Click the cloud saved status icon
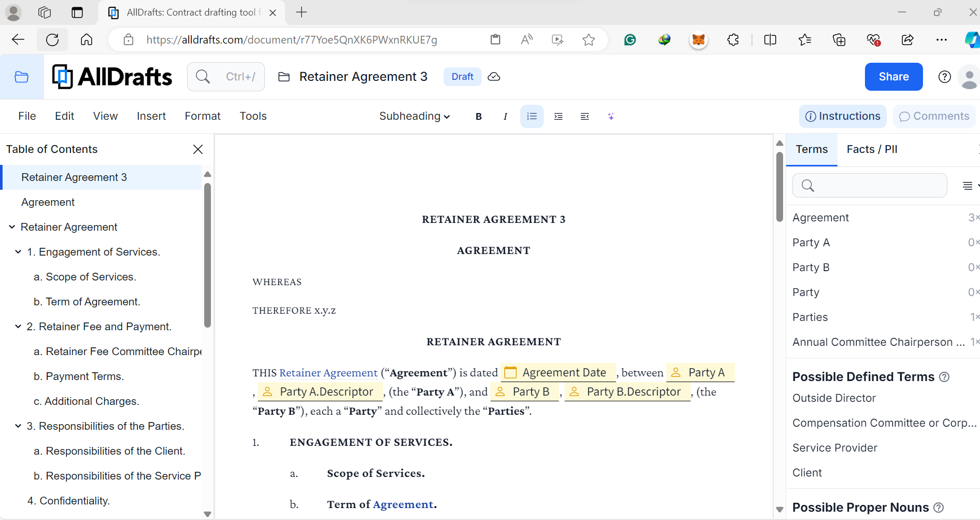980x520 pixels. (x=494, y=77)
